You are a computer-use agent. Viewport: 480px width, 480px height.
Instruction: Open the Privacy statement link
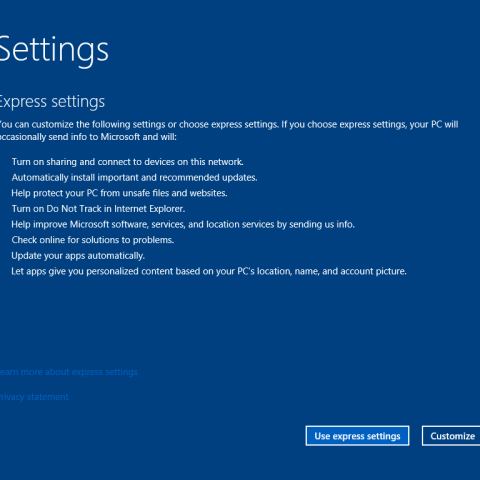tap(34, 397)
